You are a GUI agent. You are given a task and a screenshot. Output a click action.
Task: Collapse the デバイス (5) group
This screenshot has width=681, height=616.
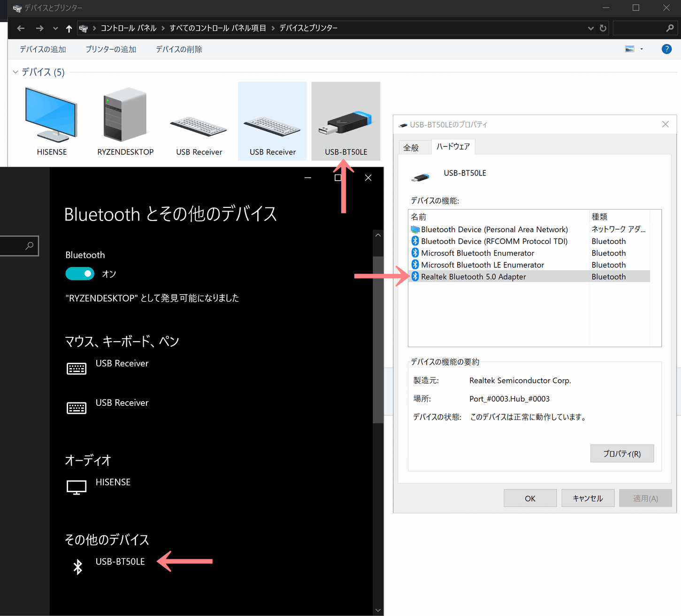click(15, 72)
